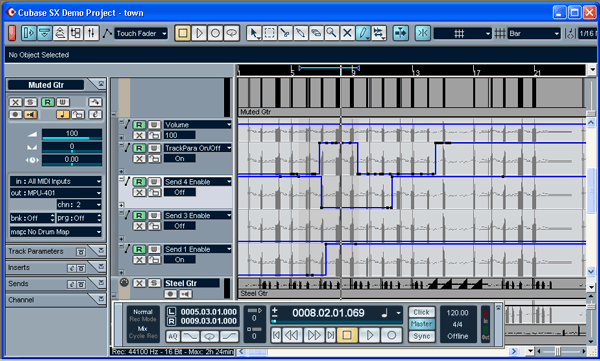Click the Show Inspector toolbar icon
The width and height of the screenshot is (600, 361).
29,33
